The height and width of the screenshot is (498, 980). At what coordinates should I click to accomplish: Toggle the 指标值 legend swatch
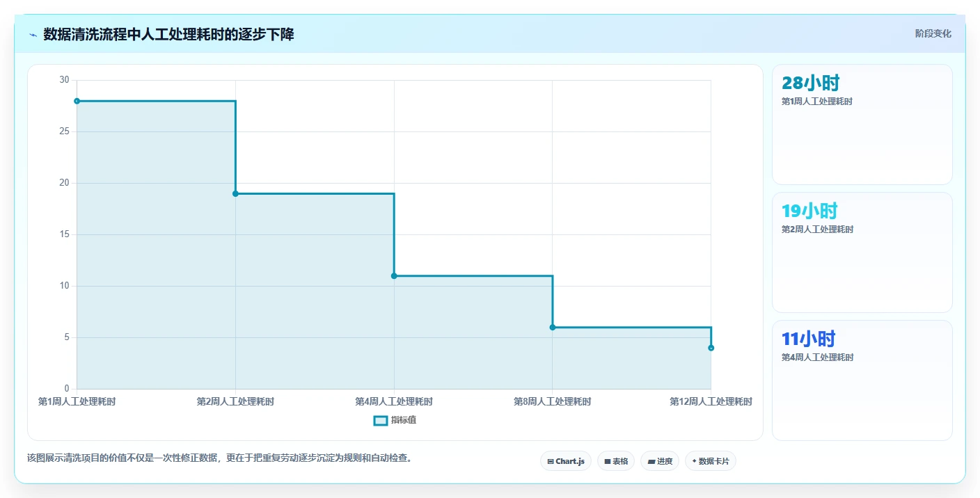[381, 420]
